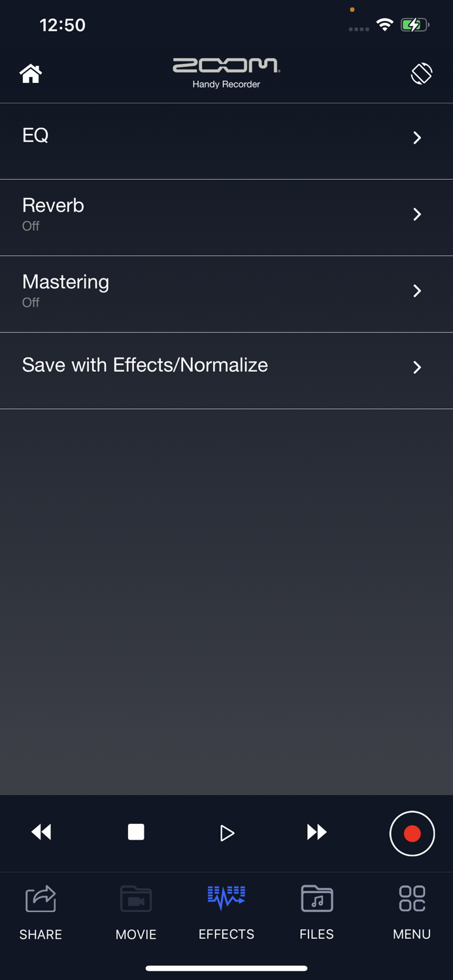Select the Home icon in the top bar

click(x=30, y=73)
